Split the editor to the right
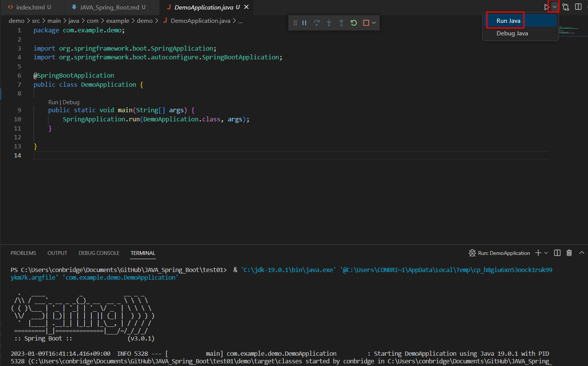 pos(578,7)
